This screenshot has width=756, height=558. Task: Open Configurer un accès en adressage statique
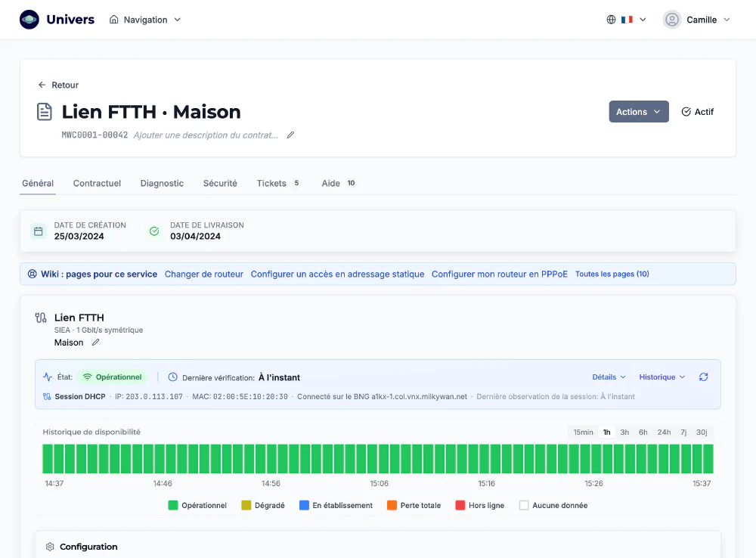[x=337, y=274]
